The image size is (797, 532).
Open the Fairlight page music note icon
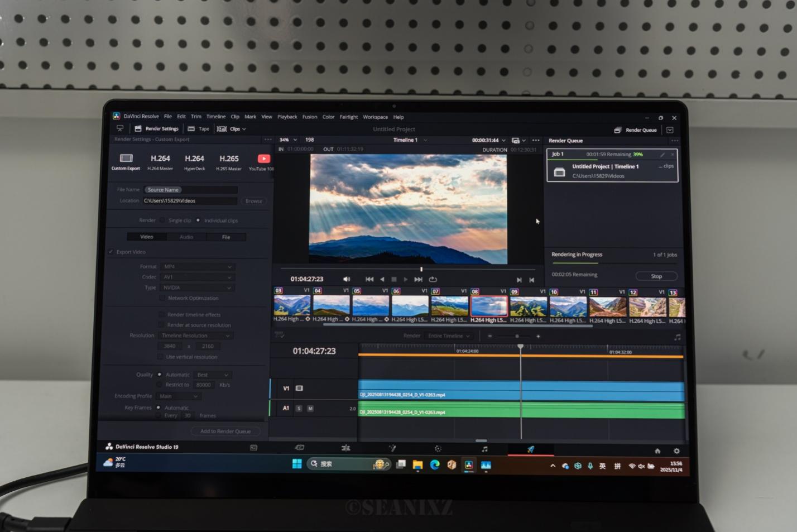484,449
